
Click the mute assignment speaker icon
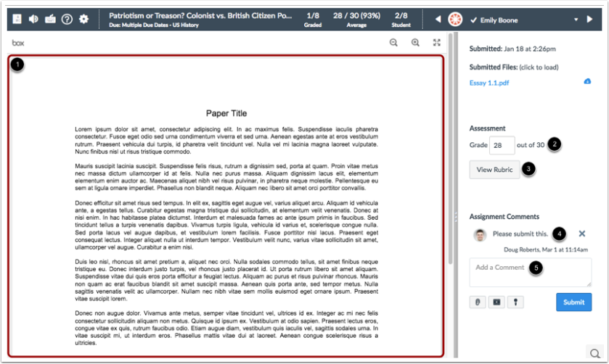pyautogui.click(x=34, y=19)
